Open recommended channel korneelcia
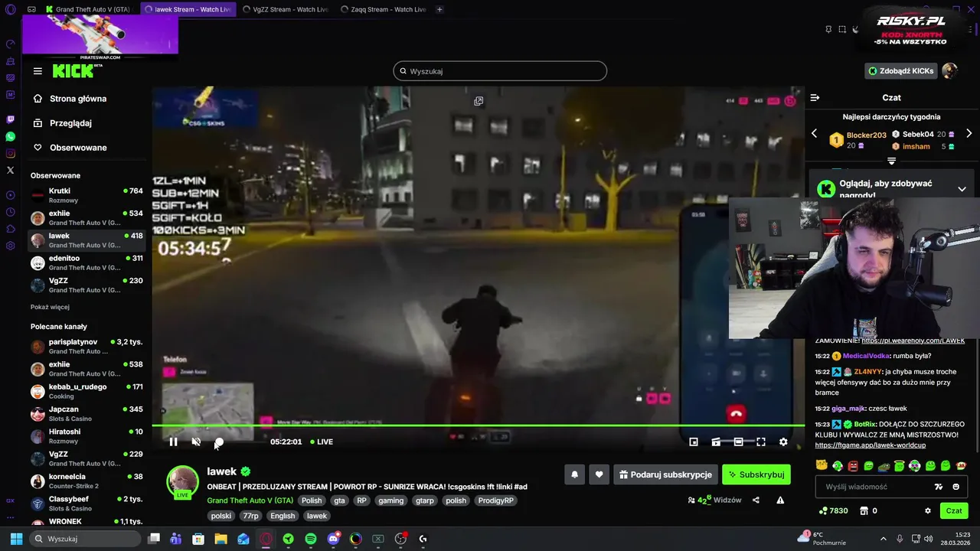The width and height of the screenshot is (980, 551). [x=87, y=481]
